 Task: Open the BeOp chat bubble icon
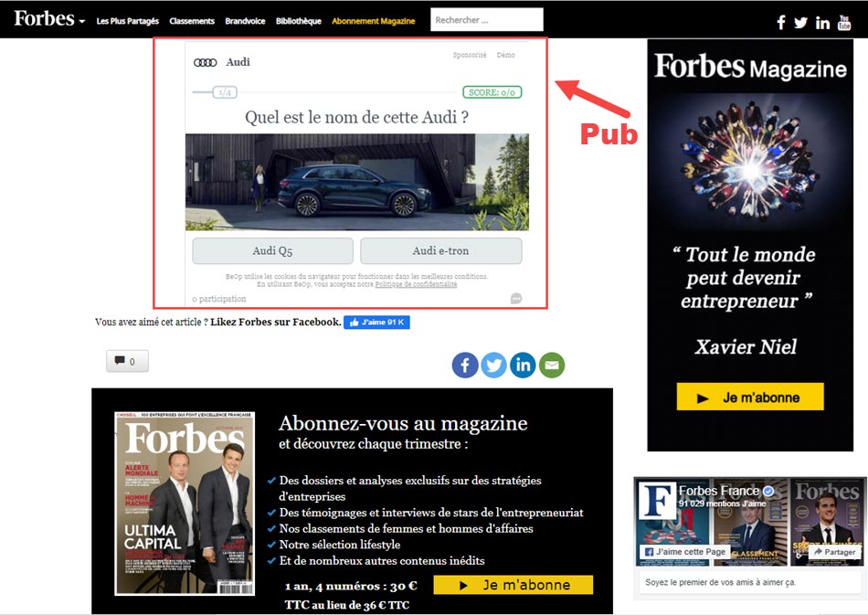[516, 299]
